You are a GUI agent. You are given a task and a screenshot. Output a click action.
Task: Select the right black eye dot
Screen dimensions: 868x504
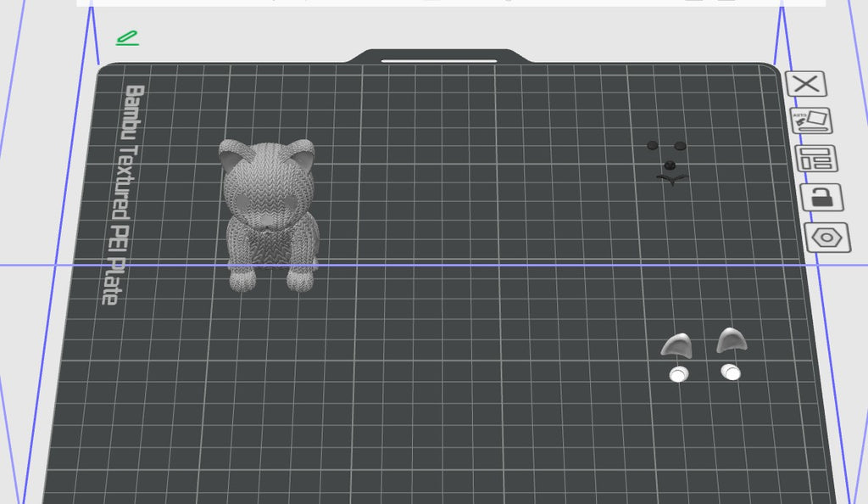click(x=681, y=146)
